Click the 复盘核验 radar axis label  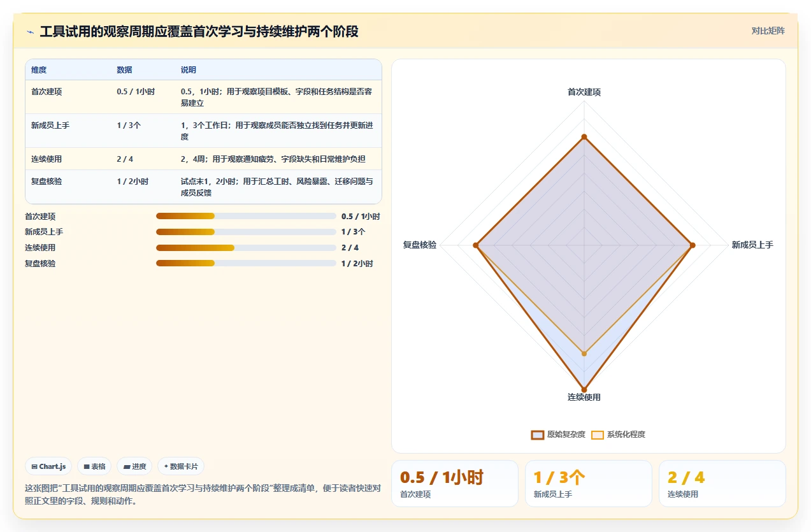pos(420,245)
